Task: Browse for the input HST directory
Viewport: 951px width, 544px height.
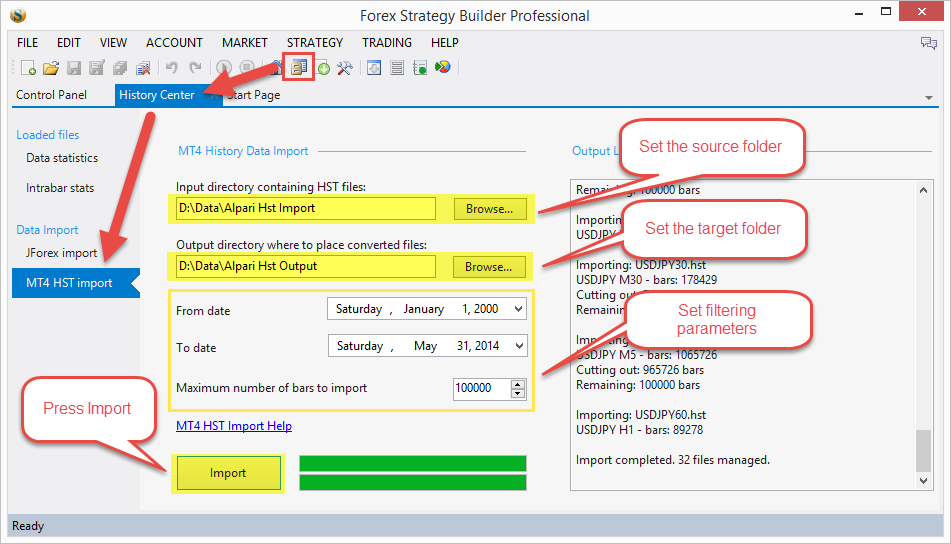Action: click(x=489, y=209)
